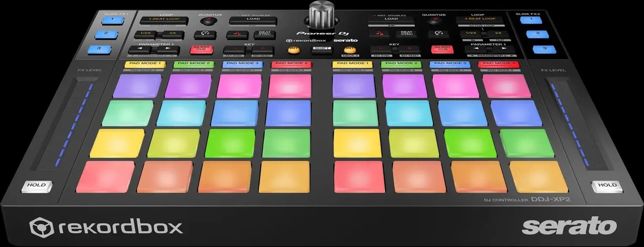Toggle Beat Sync on the right deck

pos(406,34)
